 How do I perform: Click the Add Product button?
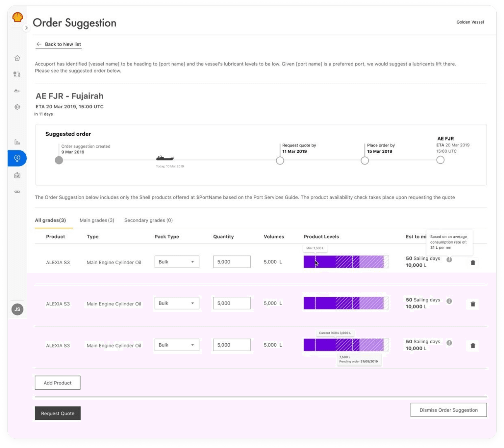tap(58, 383)
